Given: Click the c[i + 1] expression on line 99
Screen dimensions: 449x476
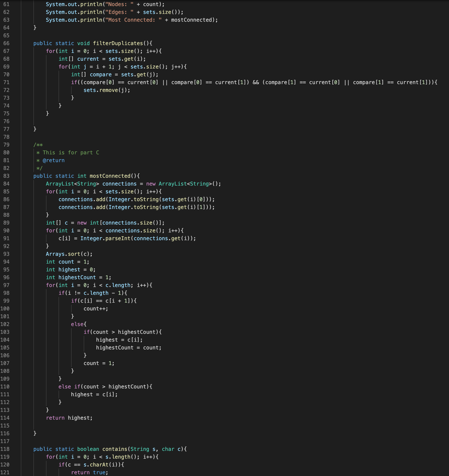Looking at the screenshot, I should [x=118, y=301].
